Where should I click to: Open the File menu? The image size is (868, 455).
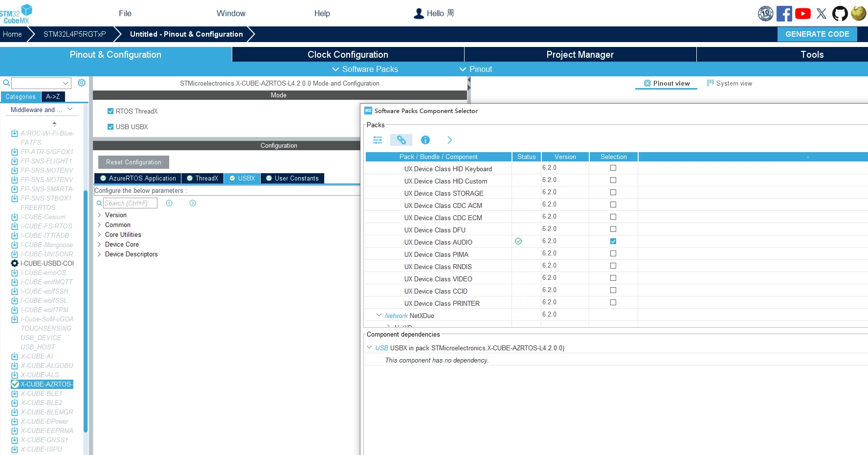125,13
